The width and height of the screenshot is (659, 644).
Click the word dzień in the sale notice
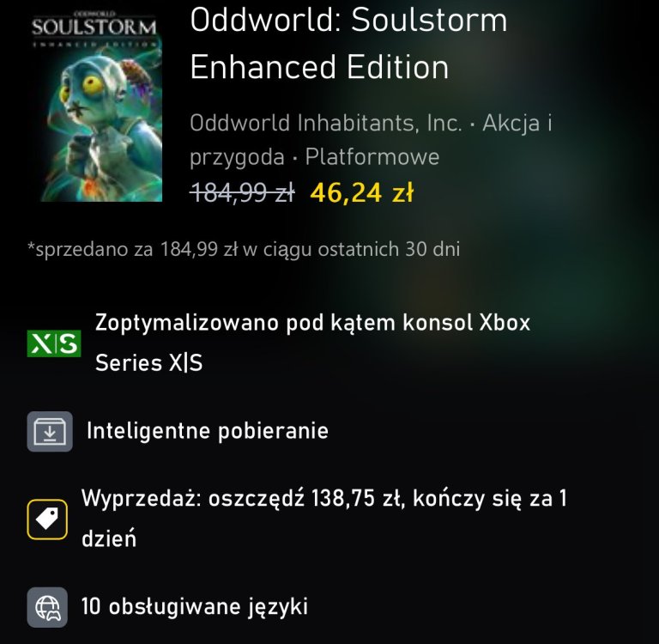tap(109, 538)
